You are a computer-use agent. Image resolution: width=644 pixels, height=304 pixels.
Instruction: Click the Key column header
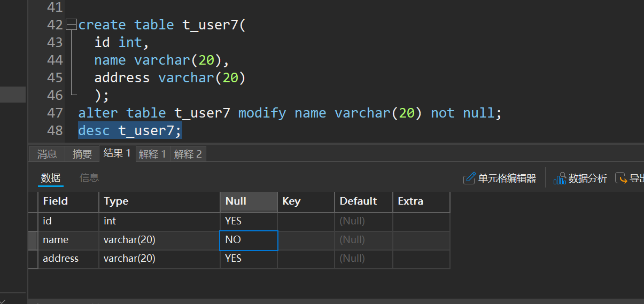click(306, 201)
